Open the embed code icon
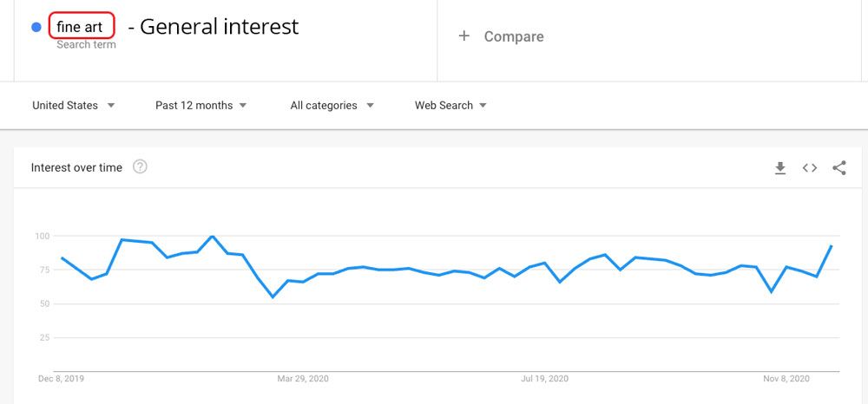This screenshot has height=404, width=868. 809,168
